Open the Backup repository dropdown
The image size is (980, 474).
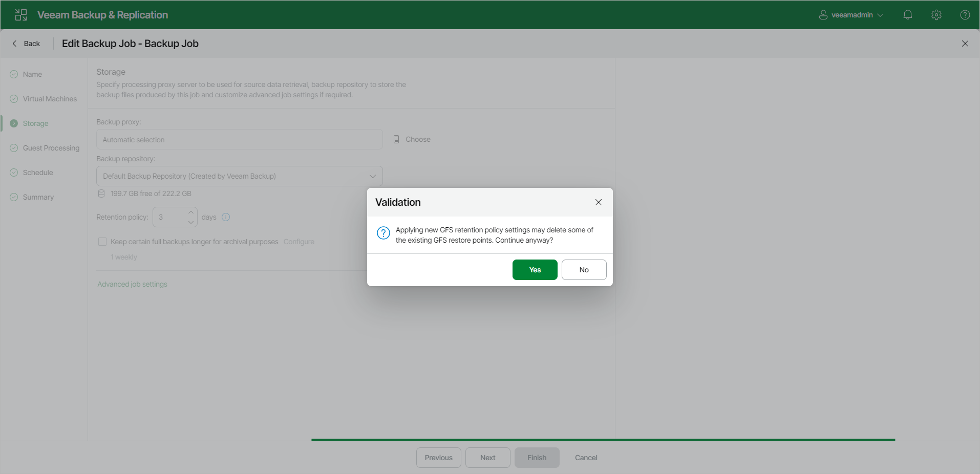pyautogui.click(x=240, y=176)
